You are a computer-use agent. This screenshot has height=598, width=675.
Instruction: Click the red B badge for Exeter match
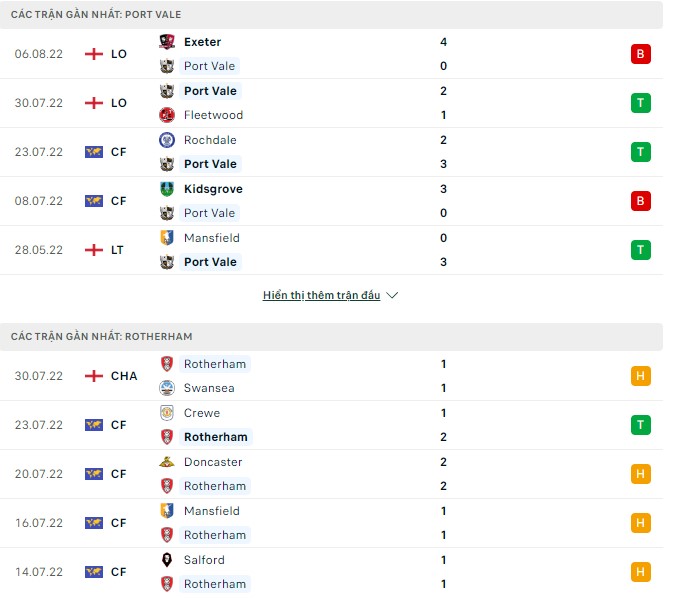click(x=641, y=54)
